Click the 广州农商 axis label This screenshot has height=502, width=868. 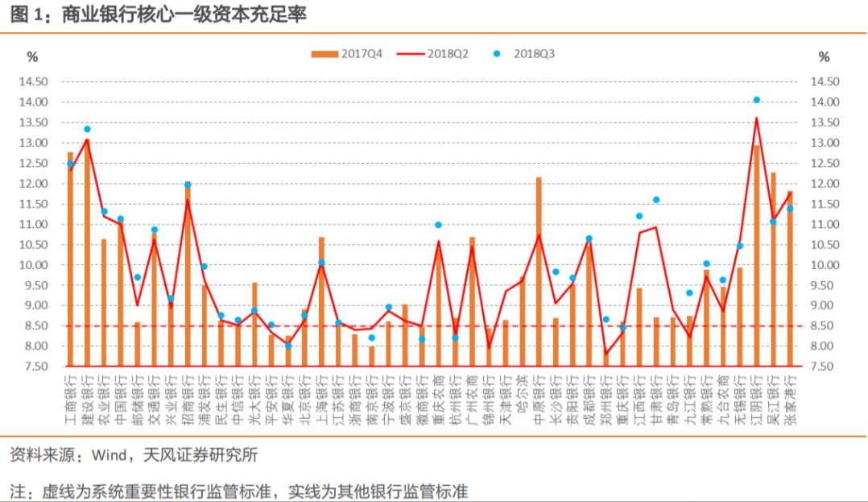tap(472, 400)
